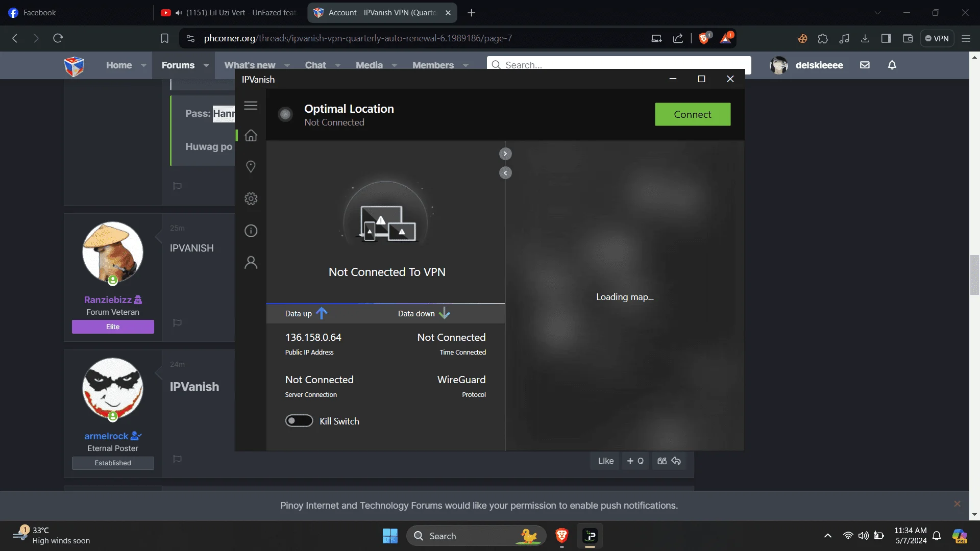This screenshot has height=551, width=980.
Task: Open a new browser tab
Action: point(472,13)
